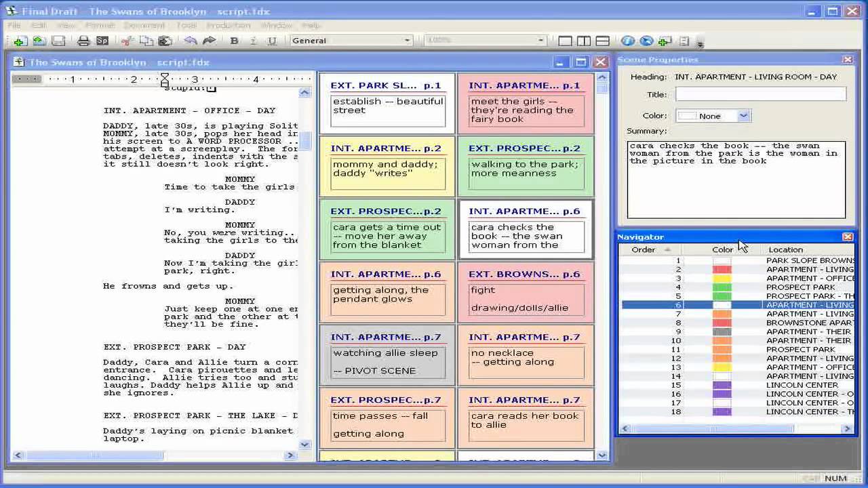This screenshot has height=488, width=868.
Task: Click the Copy toolbar icon
Action: coord(146,41)
